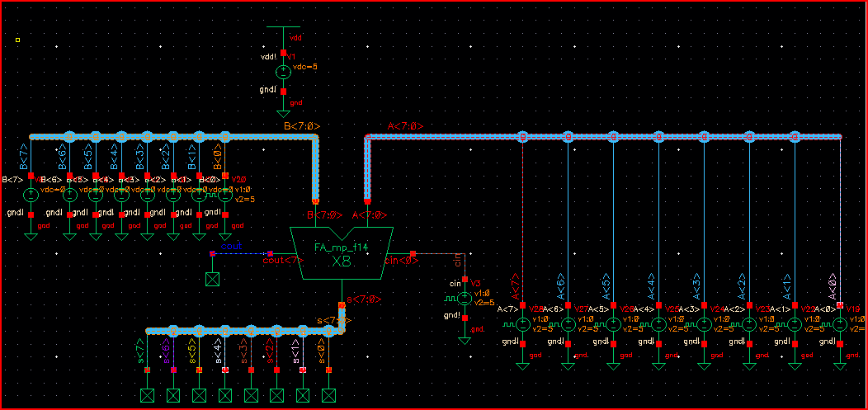The image size is (868, 410).
Task: Click the vertical B<0> wire label
Action: pyautogui.click(x=218, y=158)
